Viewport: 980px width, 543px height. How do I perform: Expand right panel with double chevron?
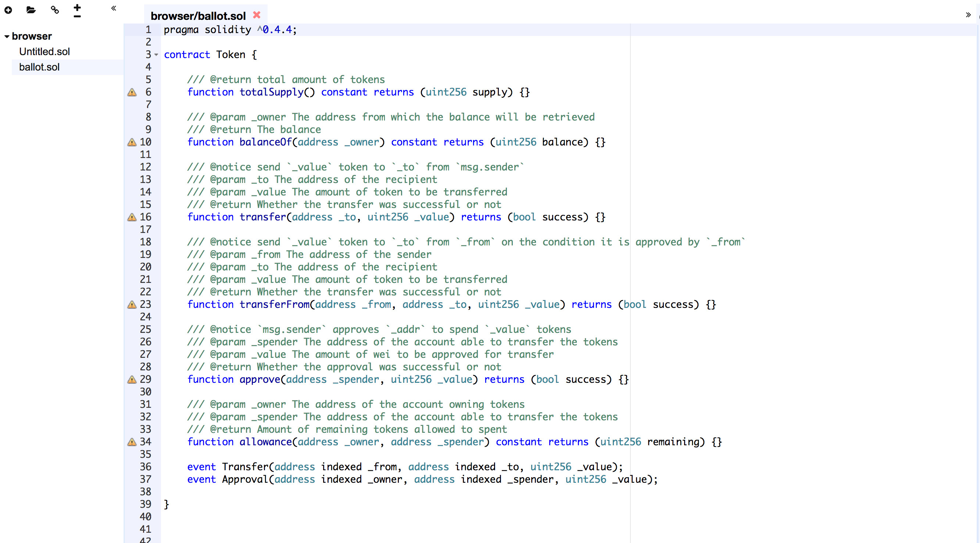click(x=968, y=15)
